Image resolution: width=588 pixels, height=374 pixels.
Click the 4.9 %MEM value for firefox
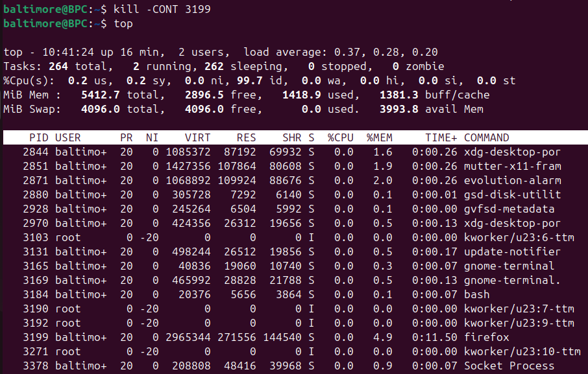[382, 337]
